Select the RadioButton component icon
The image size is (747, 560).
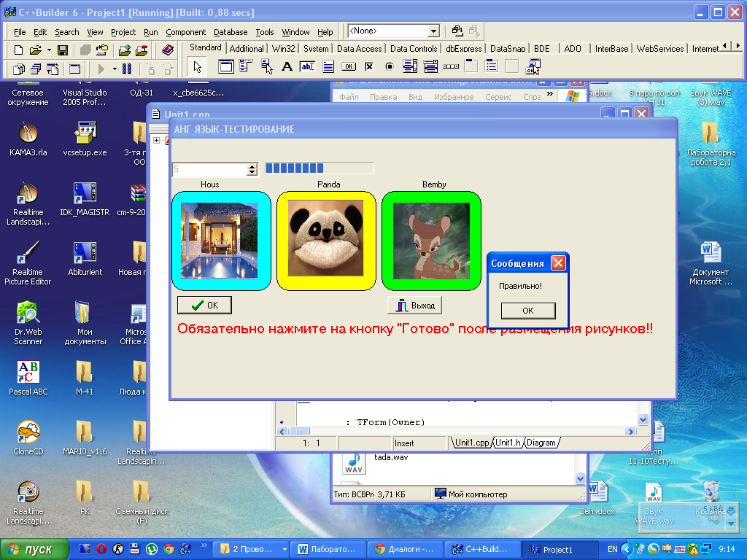(x=390, y=66)
